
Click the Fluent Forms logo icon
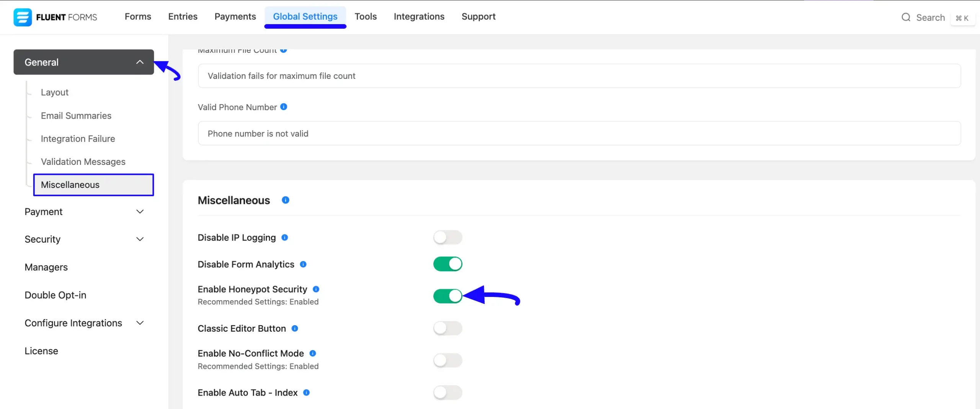[23, 17]
